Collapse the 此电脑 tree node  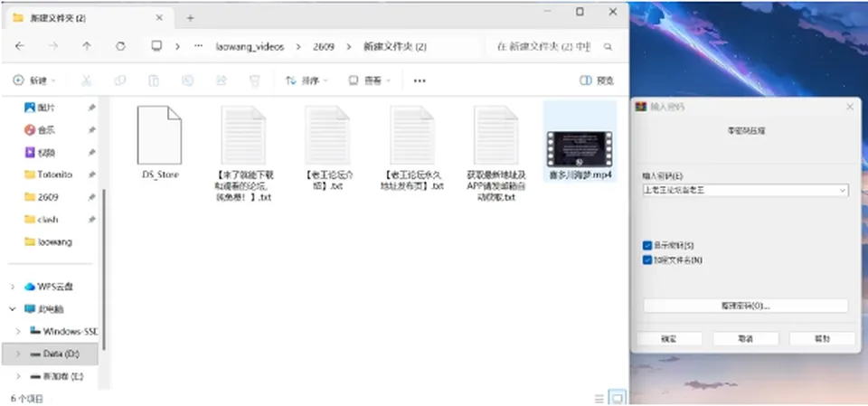13,309
